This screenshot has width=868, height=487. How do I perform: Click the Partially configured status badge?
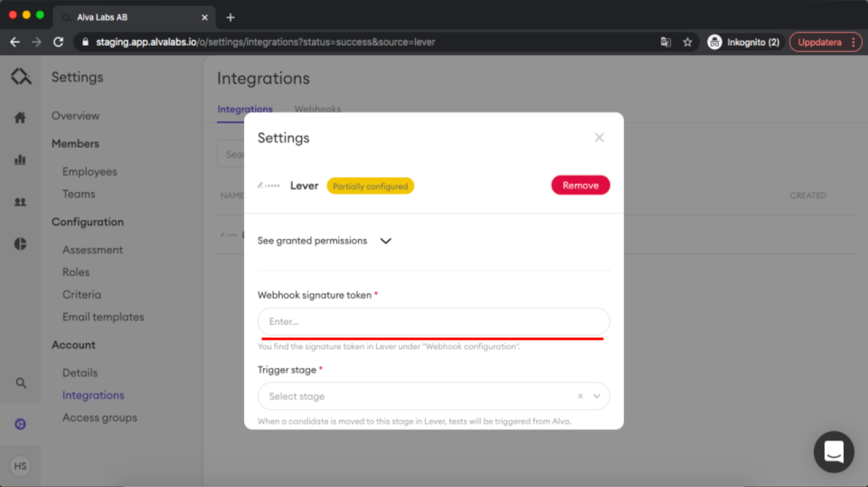click(x=370, y=185)
